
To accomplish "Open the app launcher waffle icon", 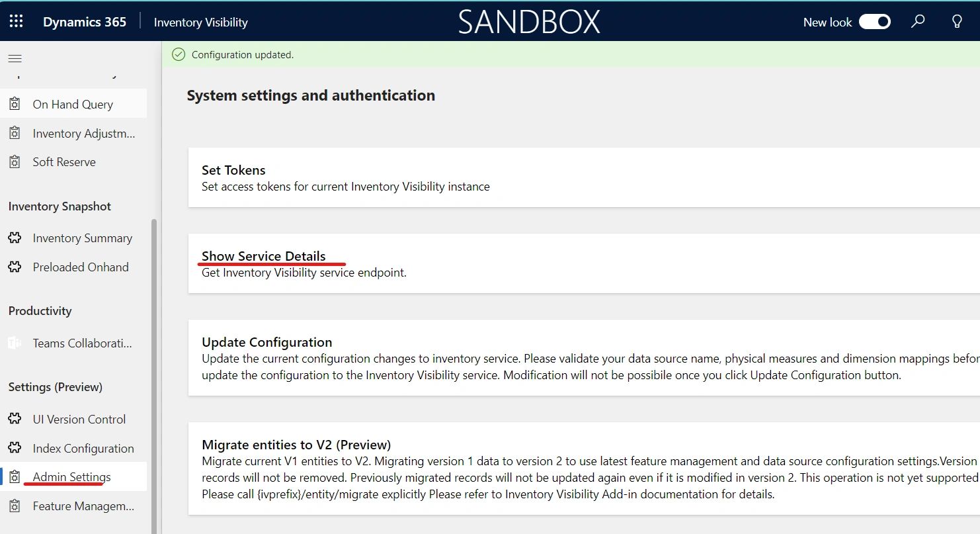I will click(x=16, y=22).
